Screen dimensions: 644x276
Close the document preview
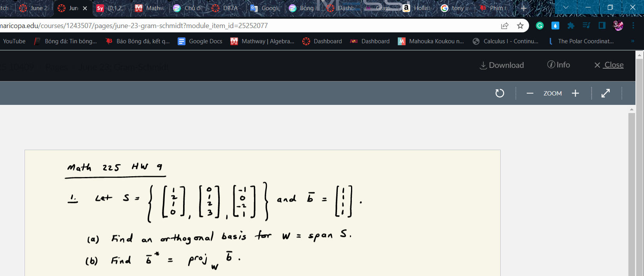[x=609, y=65]
